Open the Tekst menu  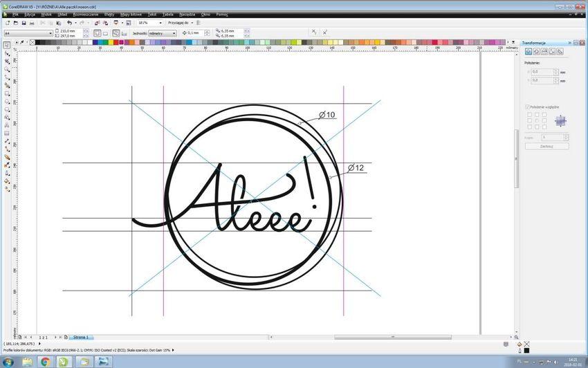[x=152, y=15]
